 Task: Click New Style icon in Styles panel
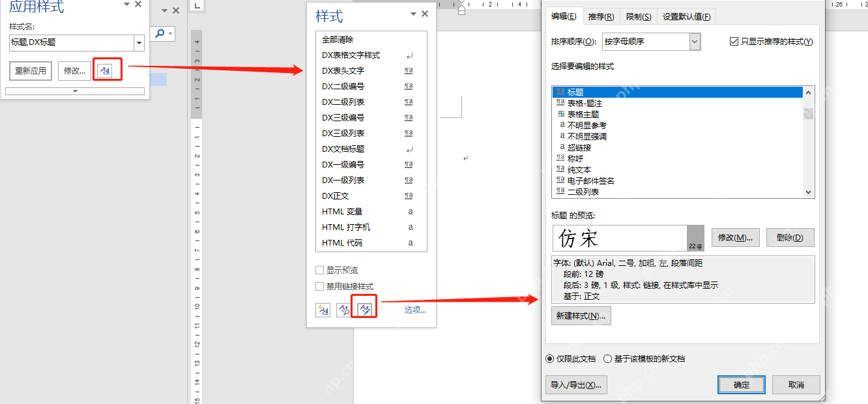(x=323, y=310)
